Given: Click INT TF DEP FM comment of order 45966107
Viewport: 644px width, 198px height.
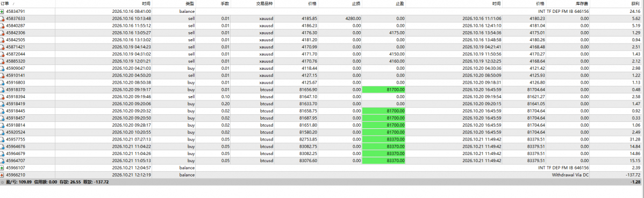Looking at the screenshot, I should pos(563,167).
